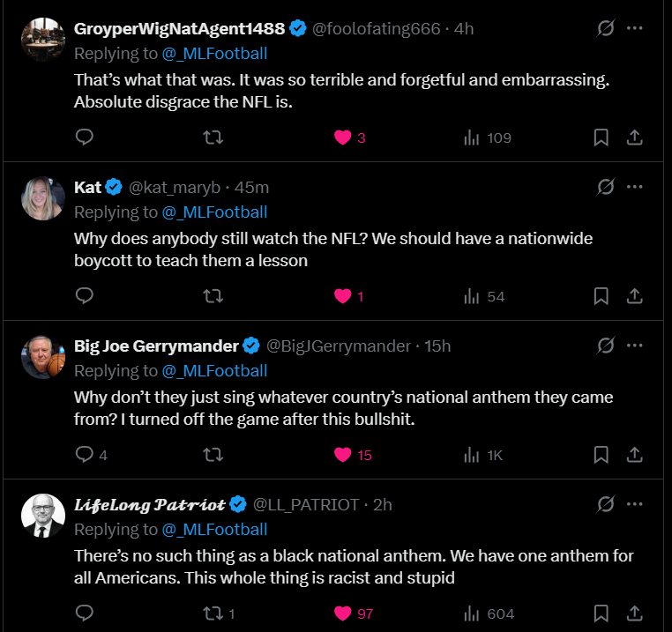Open more menu on Big Joe Gerrymander's tweet
The height and width of the screenshot is (632, 672).
[634, 346]
